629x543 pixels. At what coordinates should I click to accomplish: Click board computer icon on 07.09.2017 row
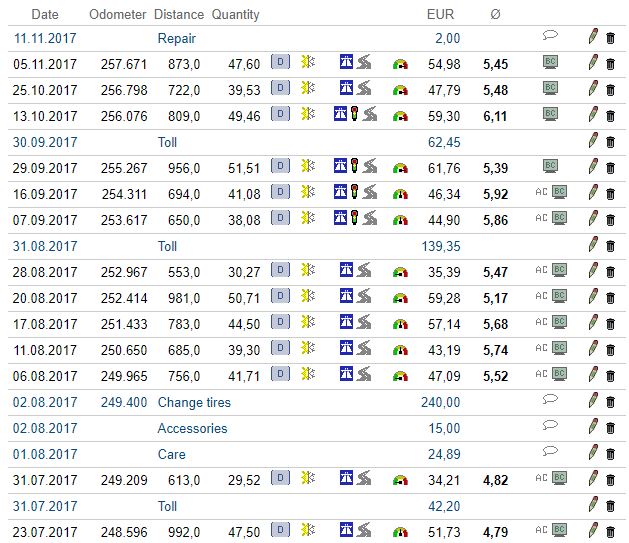pyautogui.click(x=558, y=218)
